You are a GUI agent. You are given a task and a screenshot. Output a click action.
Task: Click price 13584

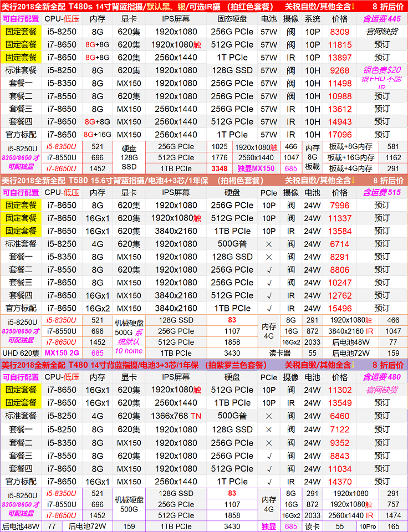pos(339,232)
